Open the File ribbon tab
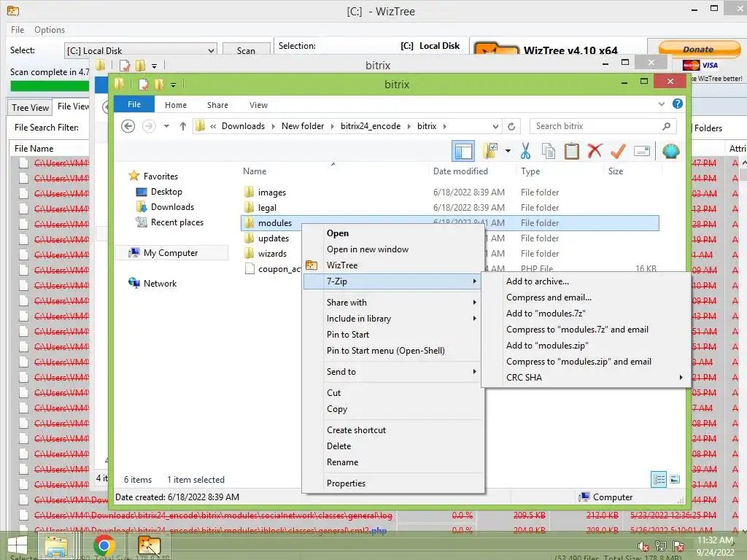 134,104
